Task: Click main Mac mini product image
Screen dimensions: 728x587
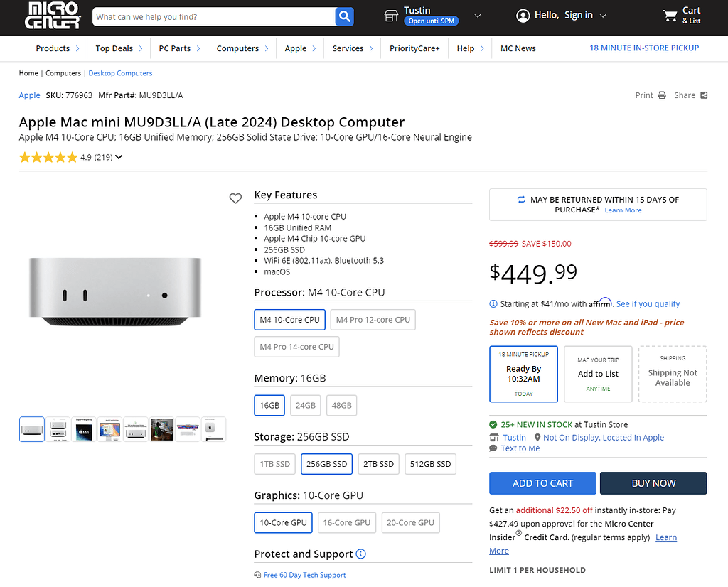Action: [115, 291]
